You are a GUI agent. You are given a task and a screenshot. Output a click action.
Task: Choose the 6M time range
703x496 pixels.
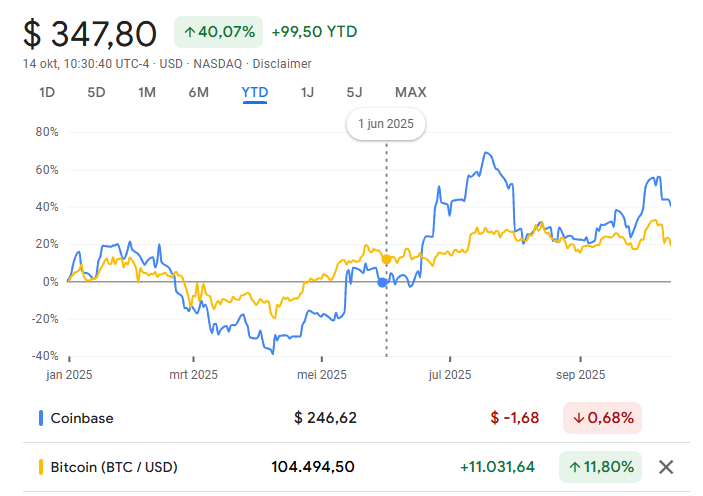pos(198,93)
